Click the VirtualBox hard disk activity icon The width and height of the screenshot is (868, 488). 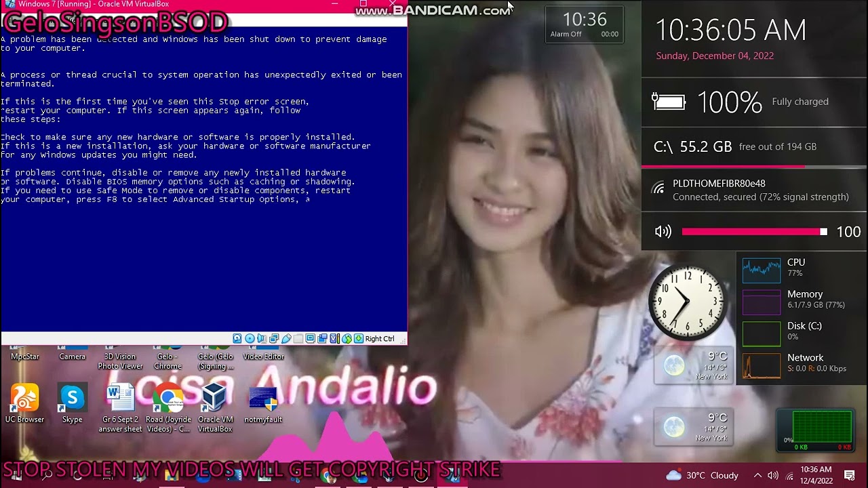coord(237,338)
